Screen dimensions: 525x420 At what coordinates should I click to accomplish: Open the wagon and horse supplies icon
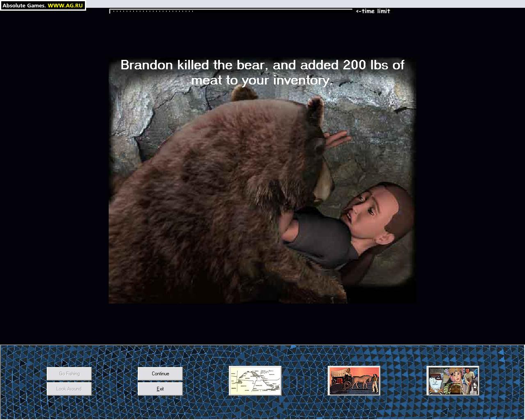(354, 381)
